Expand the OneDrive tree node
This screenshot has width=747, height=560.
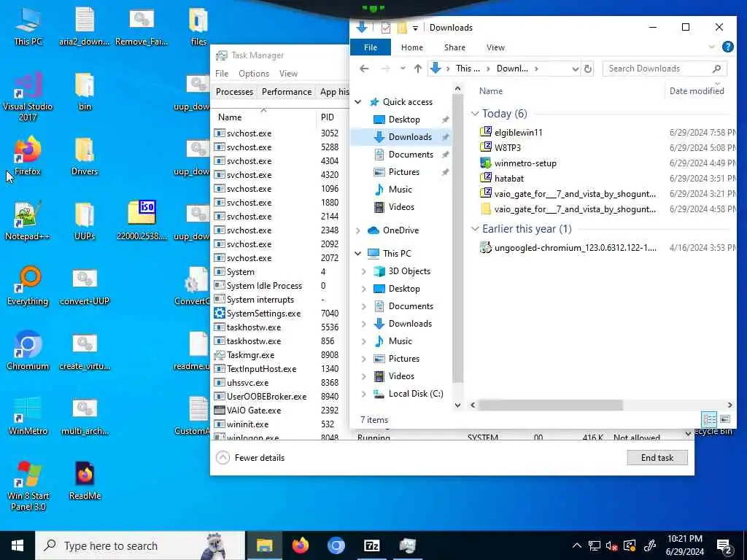coord(357,230)
